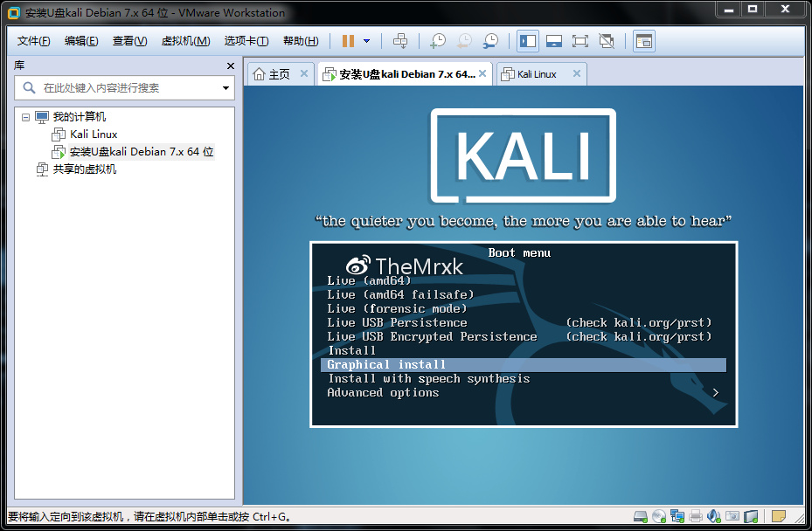Screen dimensions: 812x531
Task: Click the console view toolbar icon
Action: coord(643,41)
